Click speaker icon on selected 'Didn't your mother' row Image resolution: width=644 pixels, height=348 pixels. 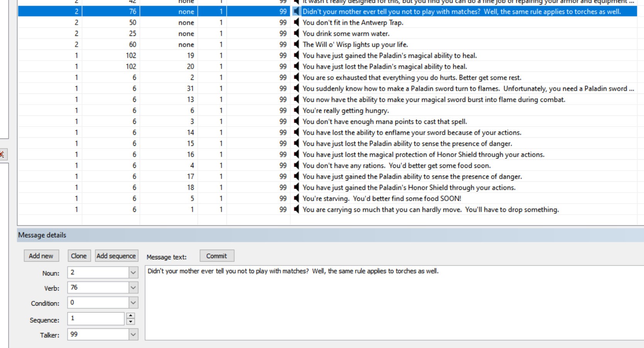[296, 12]
